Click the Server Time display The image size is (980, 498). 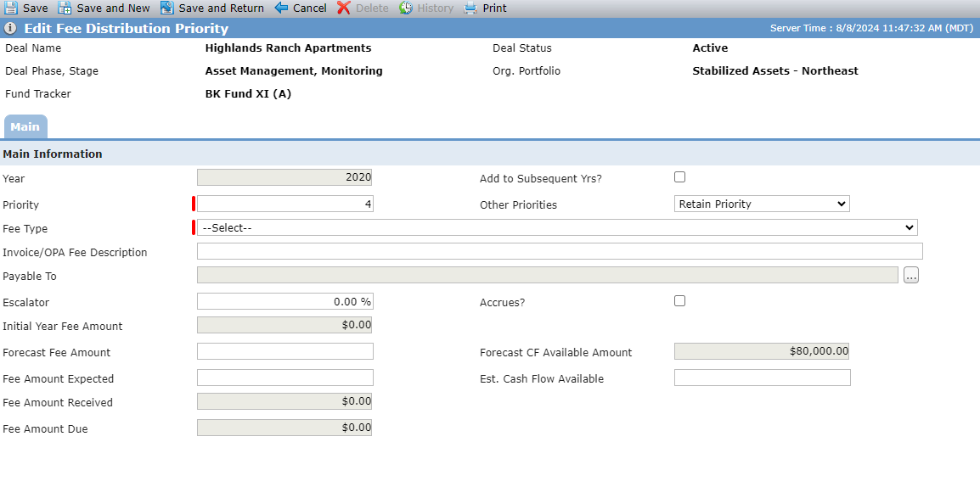(x=872, y=28)
